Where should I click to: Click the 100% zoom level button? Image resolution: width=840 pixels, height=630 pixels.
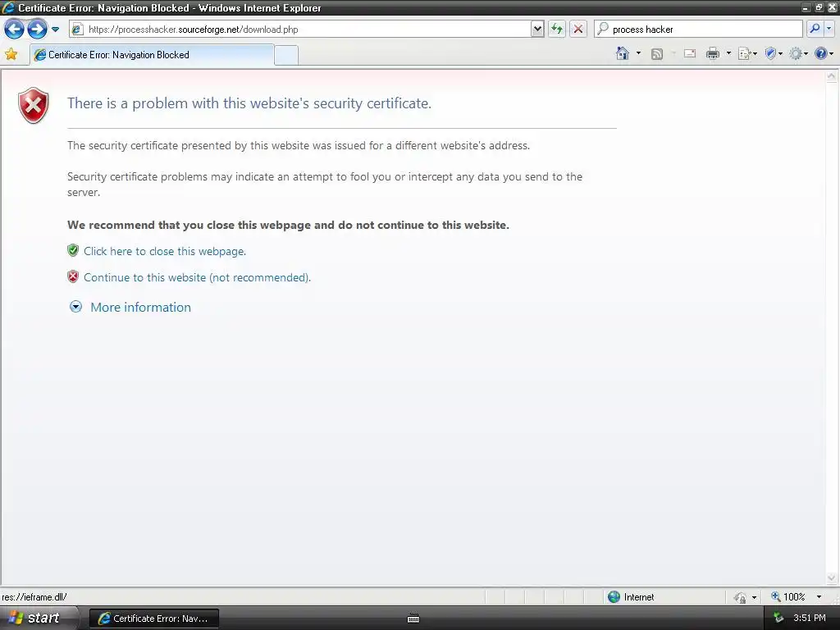point(788,597)
